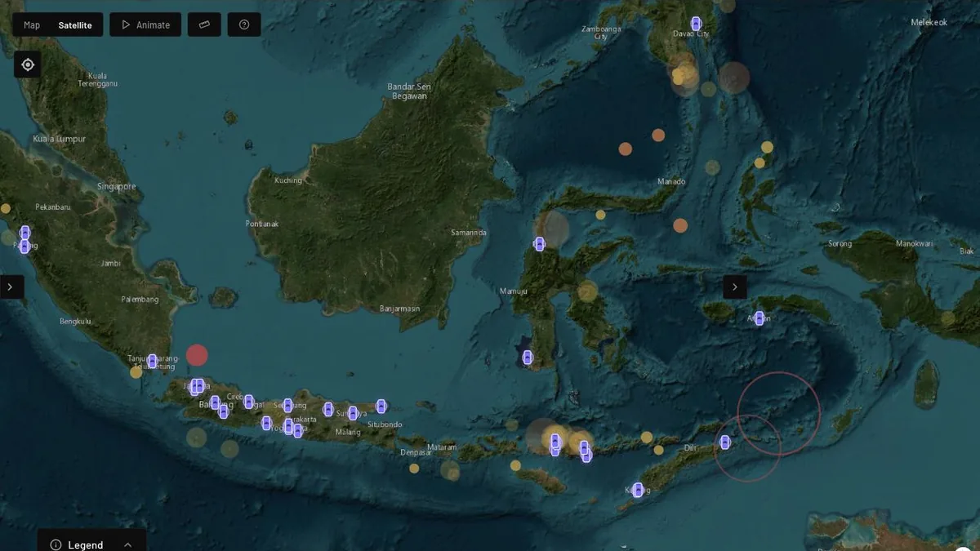Open the help question mark icon

point(244,24)
